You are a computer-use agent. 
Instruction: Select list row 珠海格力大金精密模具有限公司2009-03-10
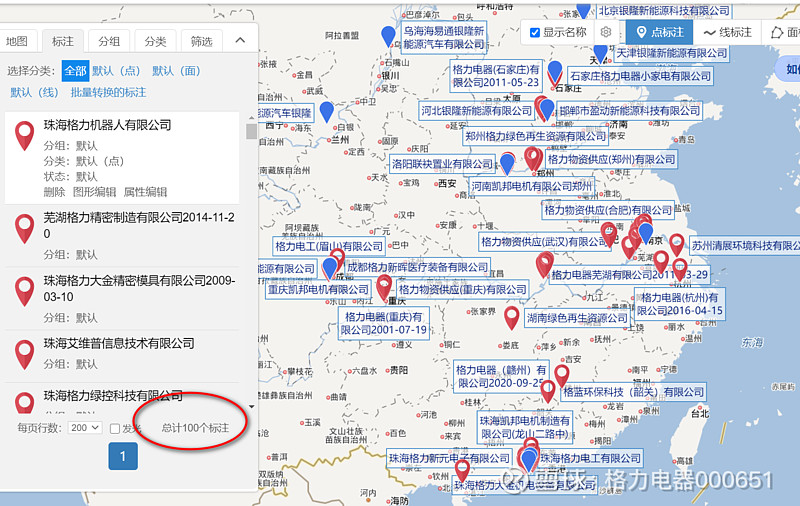tap(122, 298)
